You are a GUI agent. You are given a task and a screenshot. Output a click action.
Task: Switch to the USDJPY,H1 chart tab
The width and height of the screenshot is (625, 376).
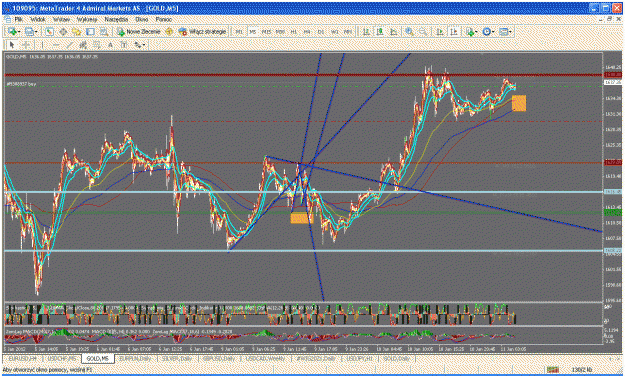tap(359, 358)
